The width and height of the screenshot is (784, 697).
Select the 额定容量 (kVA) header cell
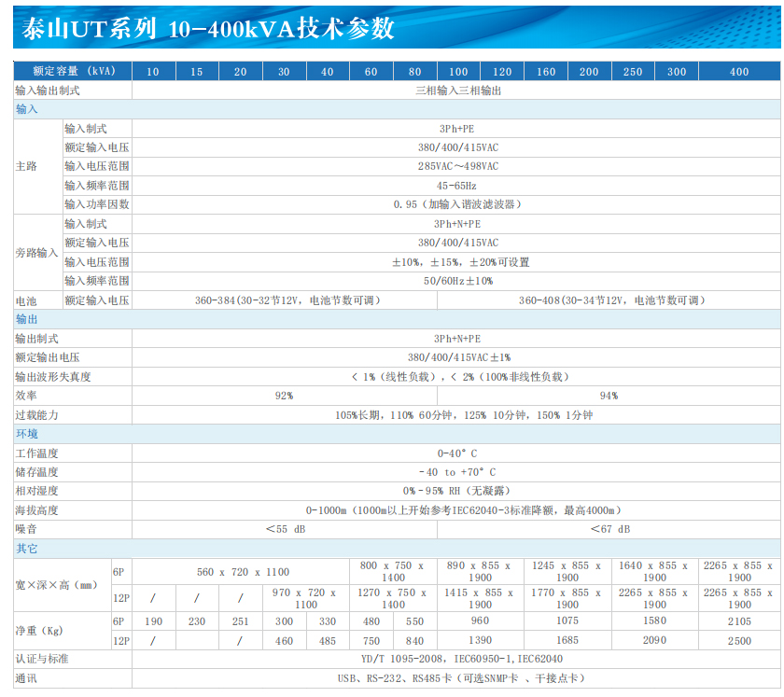tap(73, 72)
